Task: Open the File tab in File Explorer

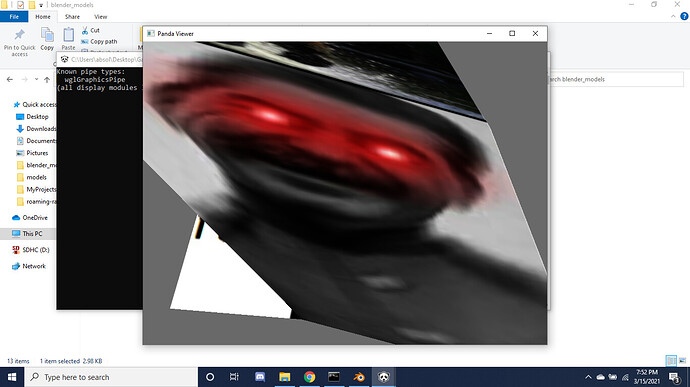Action: tap(14, 17)
